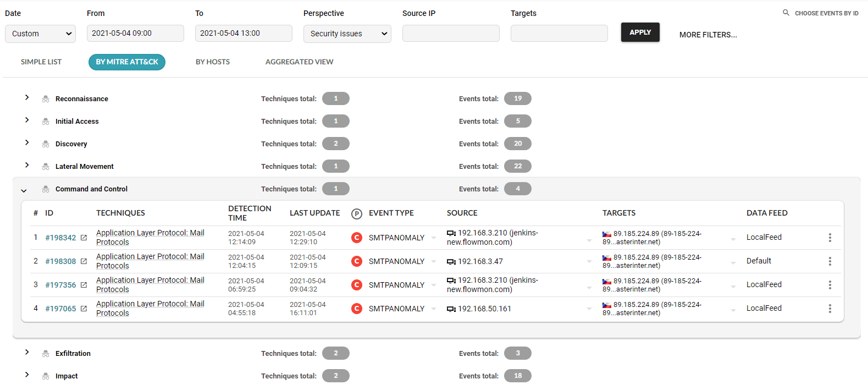
Task: Switch to the Simple List tab
Action: pyautogui.click(x=41, y=62)
